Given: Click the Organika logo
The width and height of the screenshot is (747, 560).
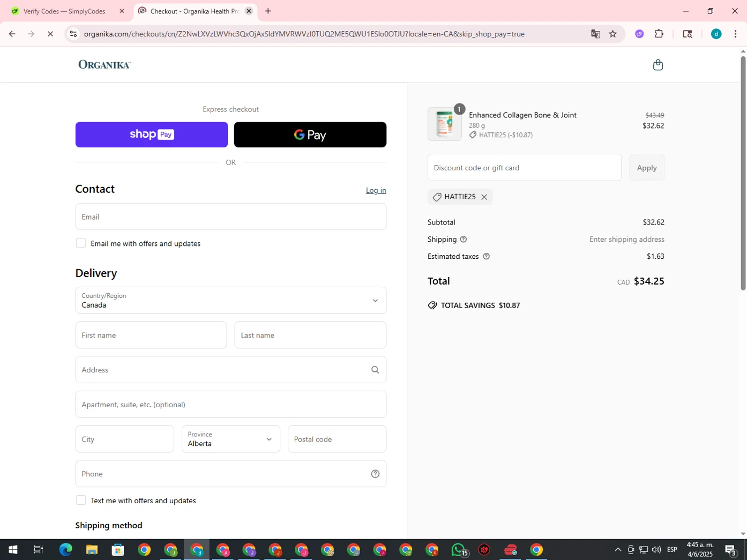Looking at the screenshot, I should coord(105,65).
